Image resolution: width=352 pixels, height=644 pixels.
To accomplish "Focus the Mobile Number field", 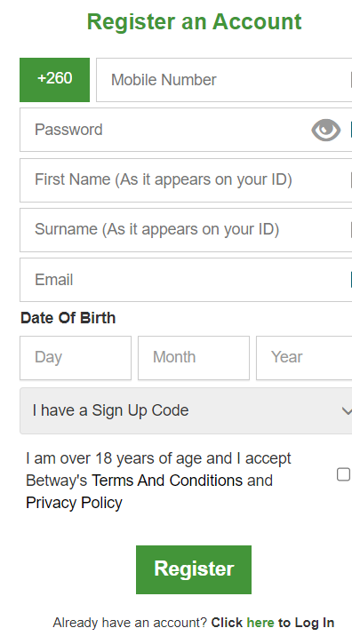I will [x=224, y=80].
